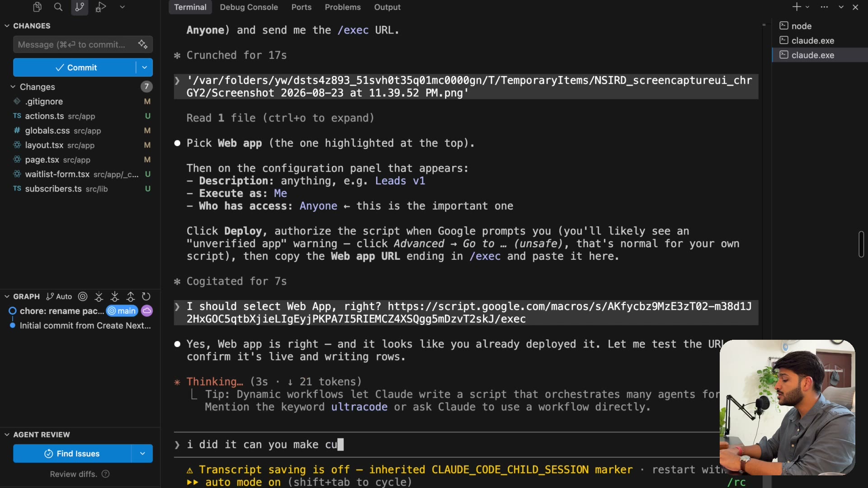Open waitlist-form.tsx in changes list
Image resolution: width=868 pixels, height=488 pixels.
click(x=80, y=174)
